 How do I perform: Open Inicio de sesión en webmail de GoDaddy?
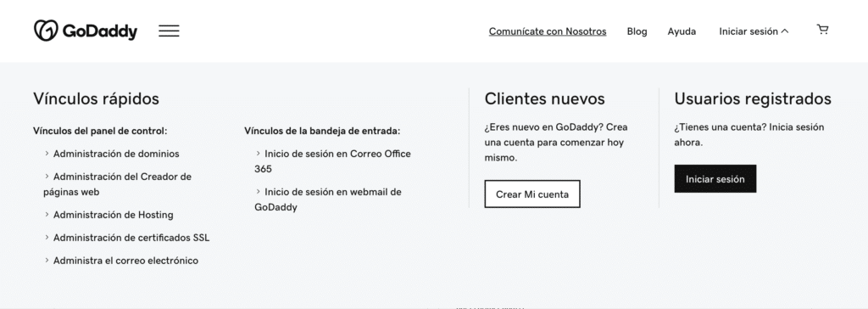tap(328, 199)
